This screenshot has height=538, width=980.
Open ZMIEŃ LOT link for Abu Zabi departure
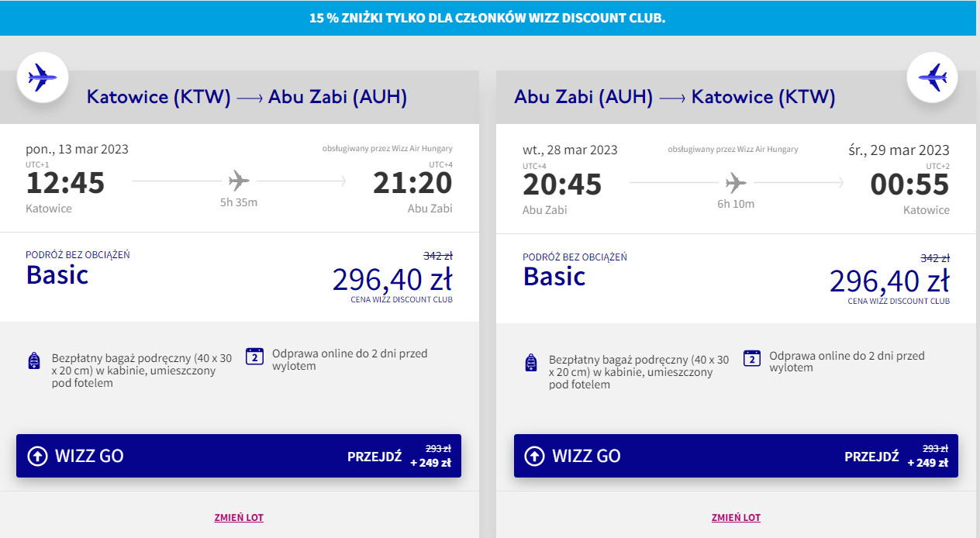coord(736,517)
